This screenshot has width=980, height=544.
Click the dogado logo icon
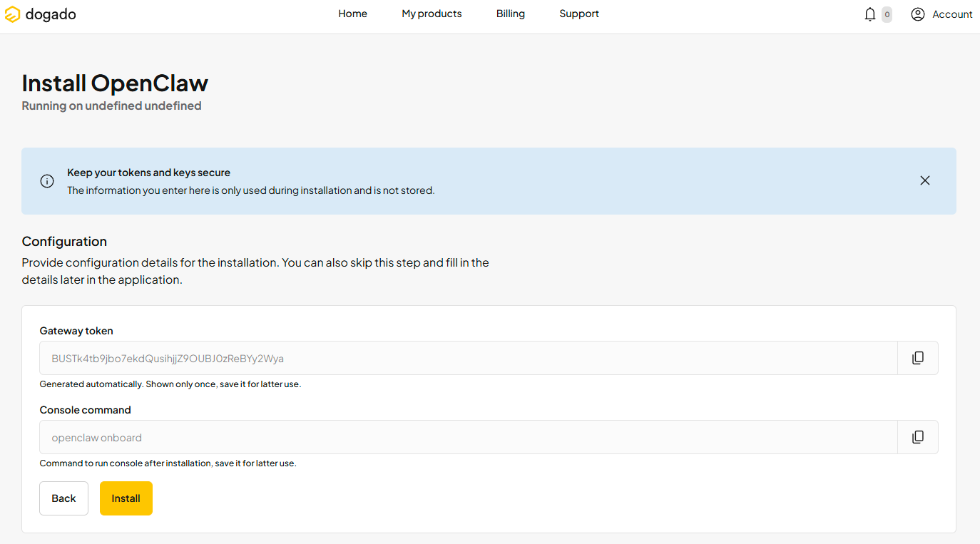pyautogui.click(x=12, y=14)
